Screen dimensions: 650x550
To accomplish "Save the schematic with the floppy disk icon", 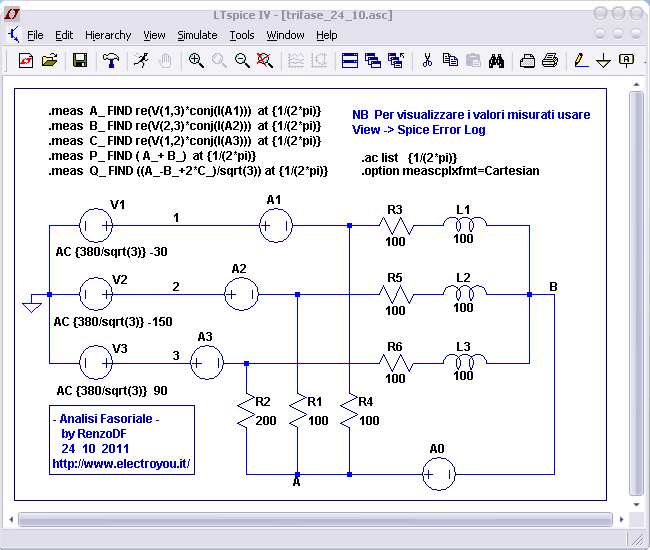I will coord(80,60).
